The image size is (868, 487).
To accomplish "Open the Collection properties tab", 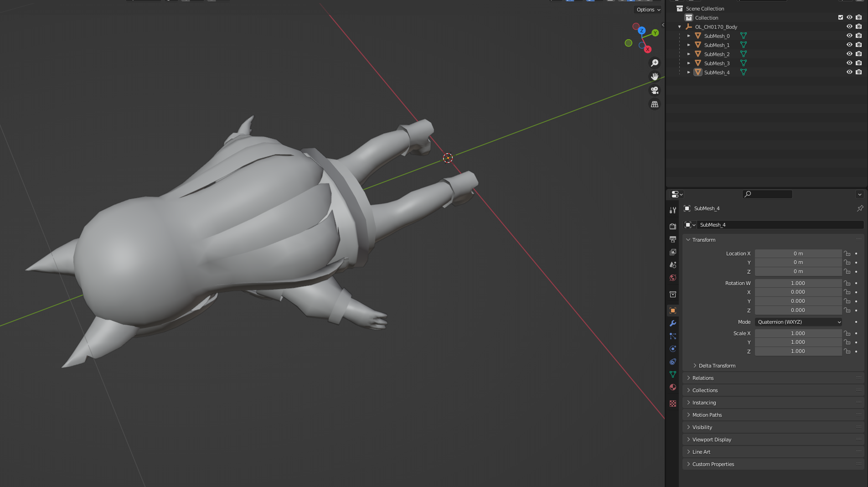I will point(673,294).
